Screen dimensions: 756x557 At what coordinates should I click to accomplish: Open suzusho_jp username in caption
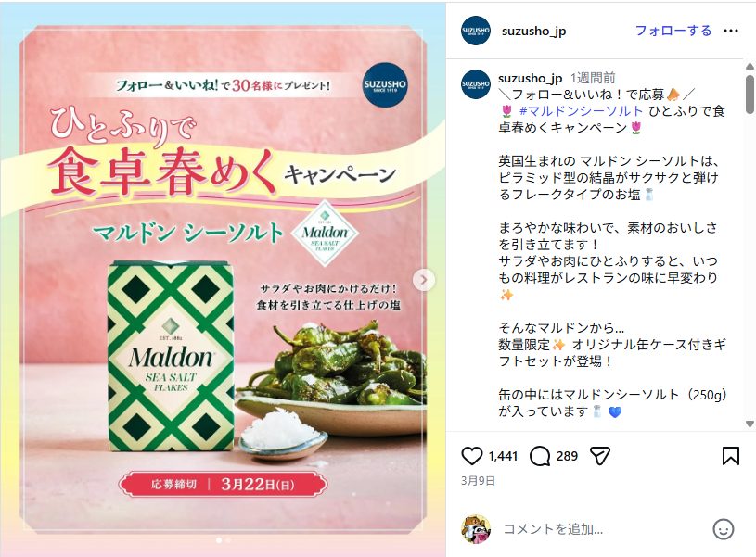[530, 78]
